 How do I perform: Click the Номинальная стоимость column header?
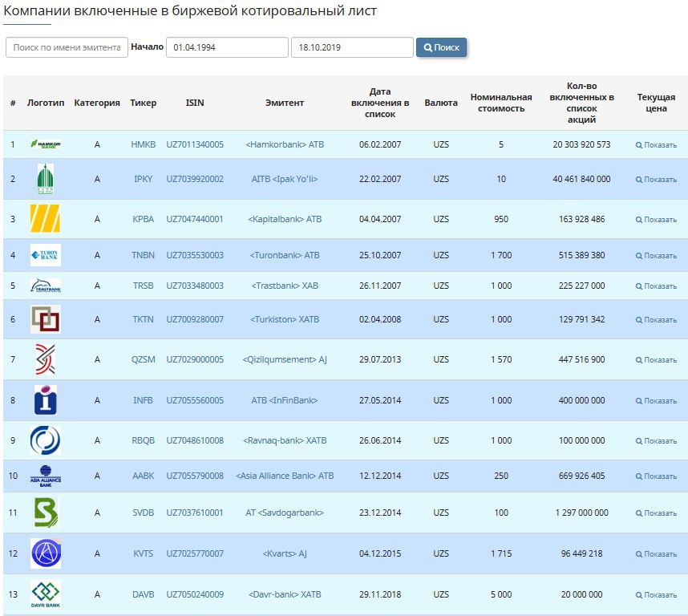(x=501, y=103)
